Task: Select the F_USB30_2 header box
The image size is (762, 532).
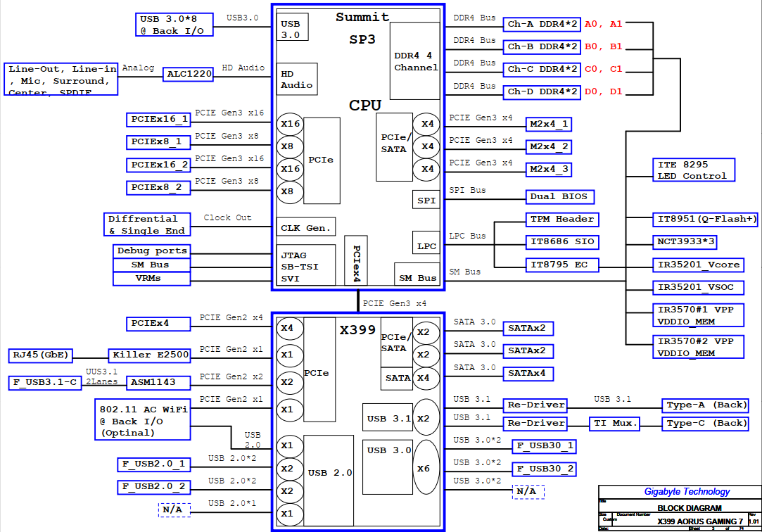Action: tap(545, 469)
